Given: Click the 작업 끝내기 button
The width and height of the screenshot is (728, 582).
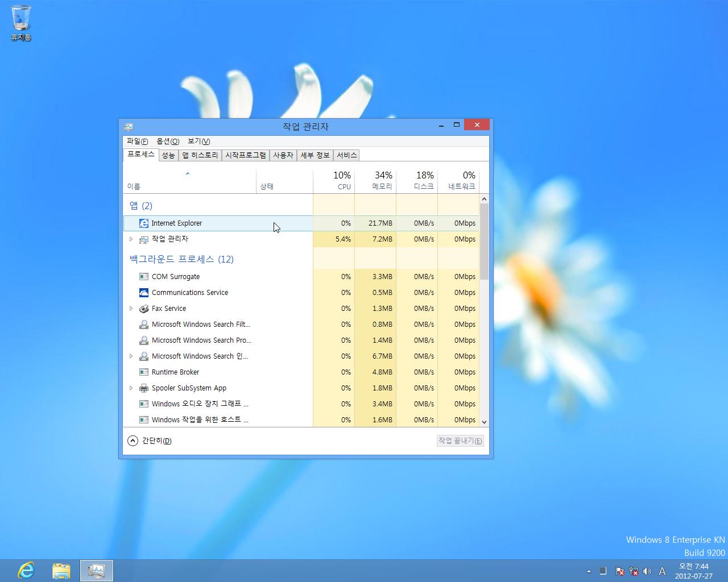Looking at the screenshot, I should click(460, 440).
